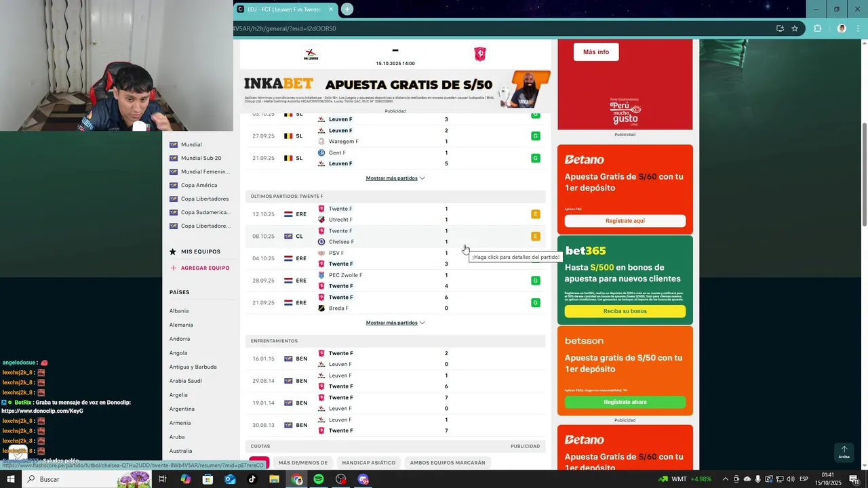Expand Mostrar más partidos under Leuven matches
The height and width of the screenshot is (488, 868).
point(395,178)
